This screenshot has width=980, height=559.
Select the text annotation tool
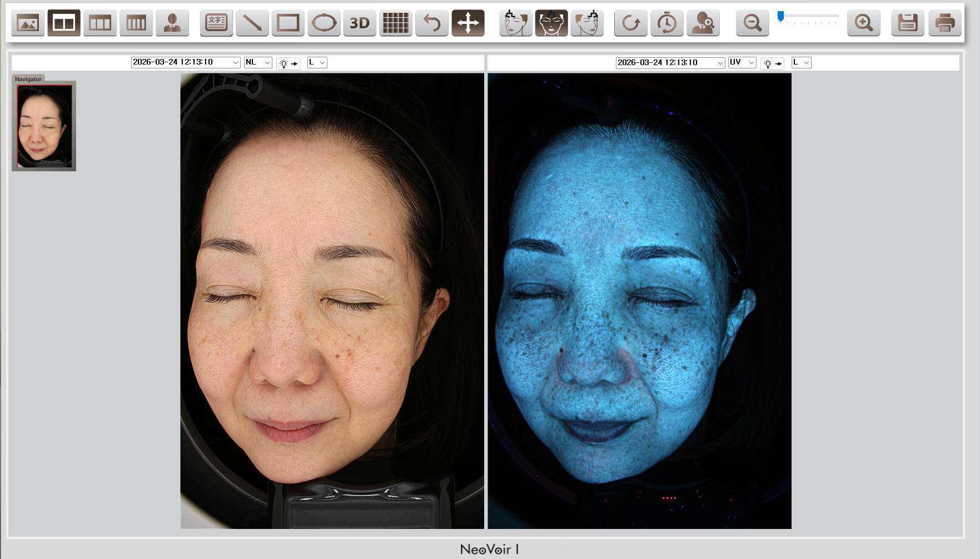click(216, 23)
